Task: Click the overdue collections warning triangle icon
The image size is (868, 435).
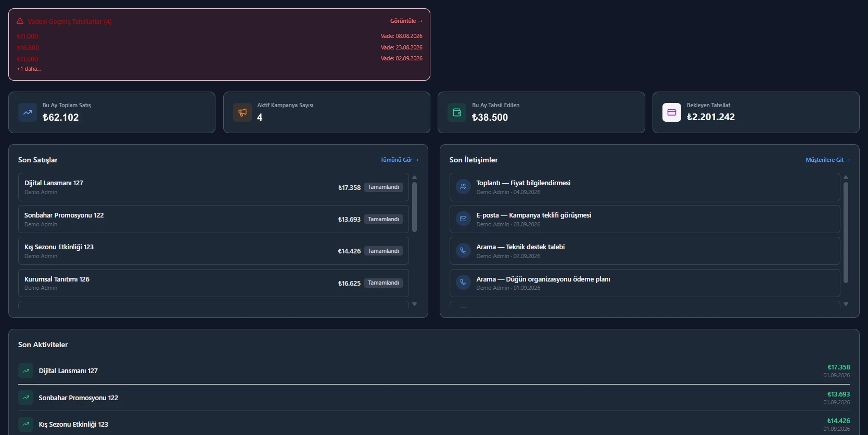Action: coord(20,21)
